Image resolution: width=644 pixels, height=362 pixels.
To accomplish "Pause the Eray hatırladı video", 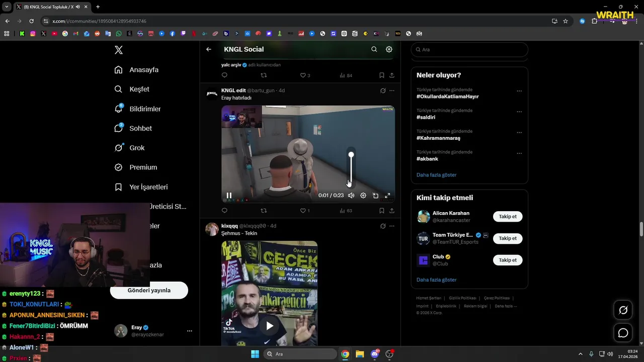I will [x=229, y=196].
